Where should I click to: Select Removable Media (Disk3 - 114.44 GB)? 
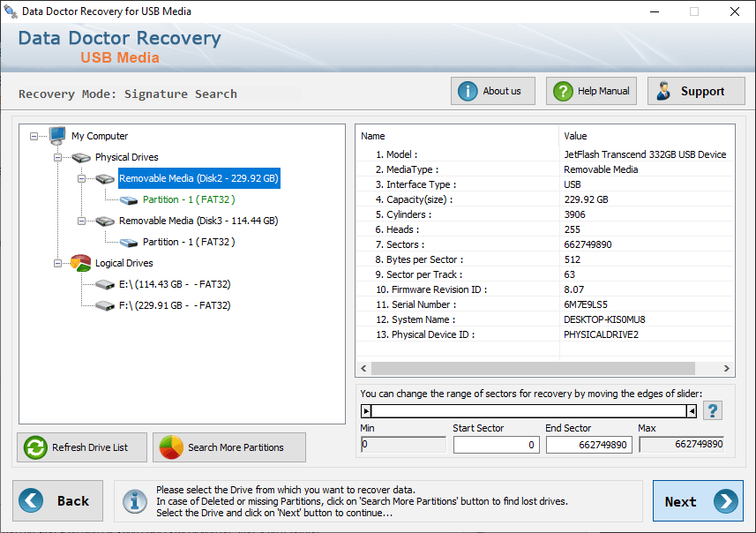point(198,221)
